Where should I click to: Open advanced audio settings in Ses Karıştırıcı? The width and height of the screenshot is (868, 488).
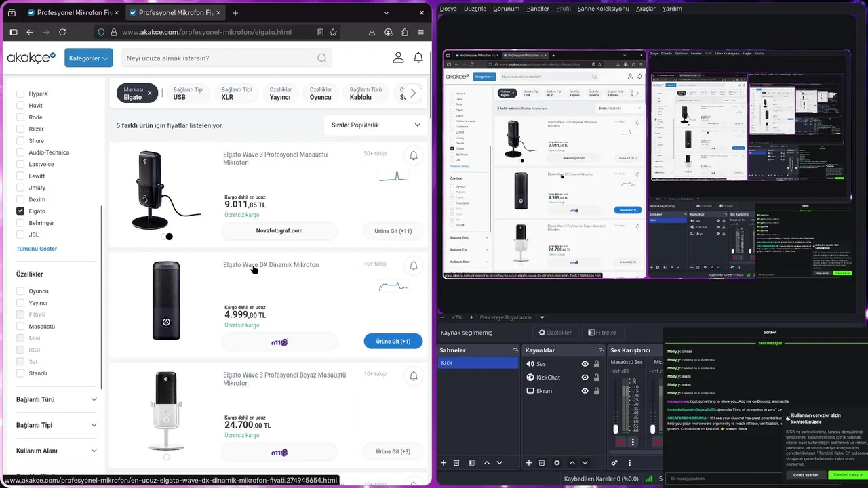[x=614, y=463]
